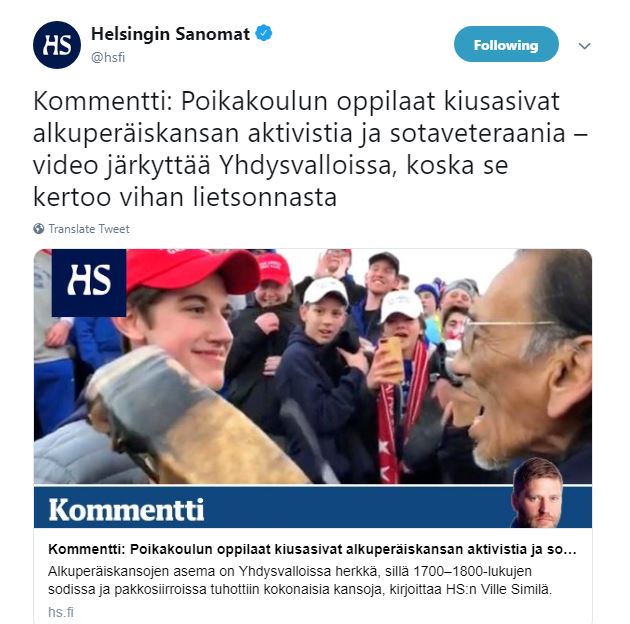This screenshot has height=624, width=630.
Task: Translate Tweet link below the text
Action: coord(89,229)
